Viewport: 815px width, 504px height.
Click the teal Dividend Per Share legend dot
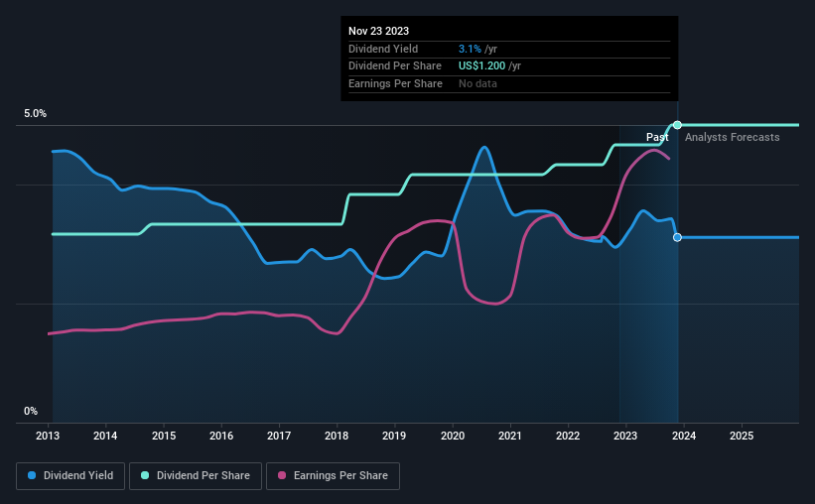click(x=145, y=475)
